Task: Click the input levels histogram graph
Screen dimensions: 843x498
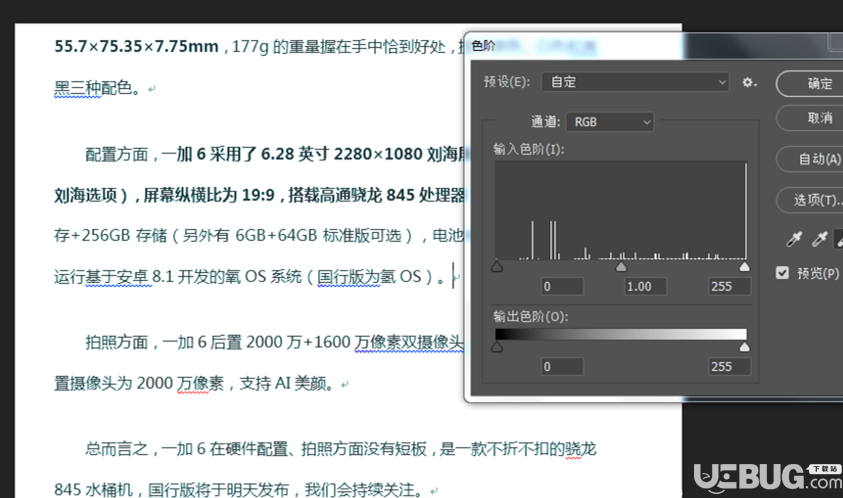Action: coord(620,211)
